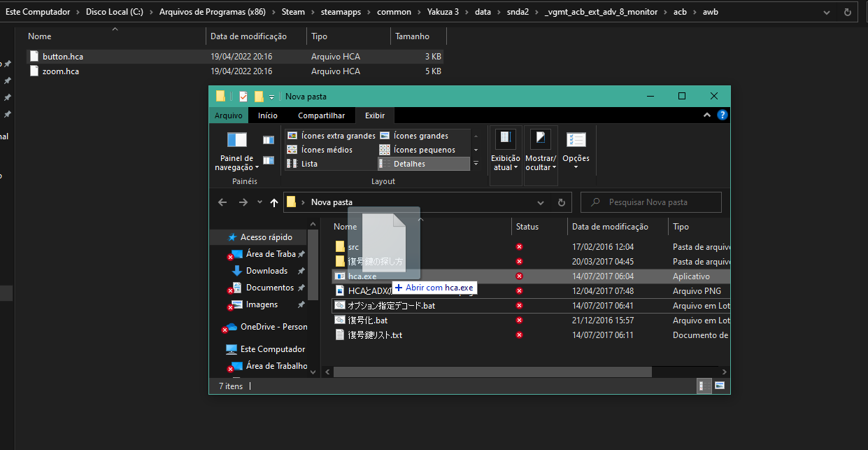Click sync error icon on src row
Screen dimensions: 868x450
click(520, 246)
